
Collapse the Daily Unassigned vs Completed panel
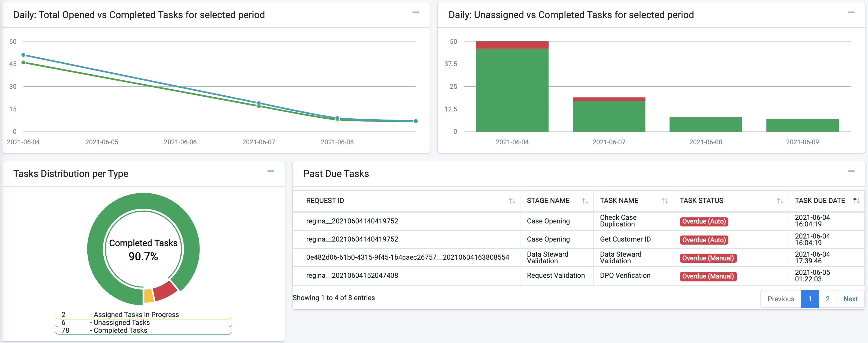(x=851, y=12)
